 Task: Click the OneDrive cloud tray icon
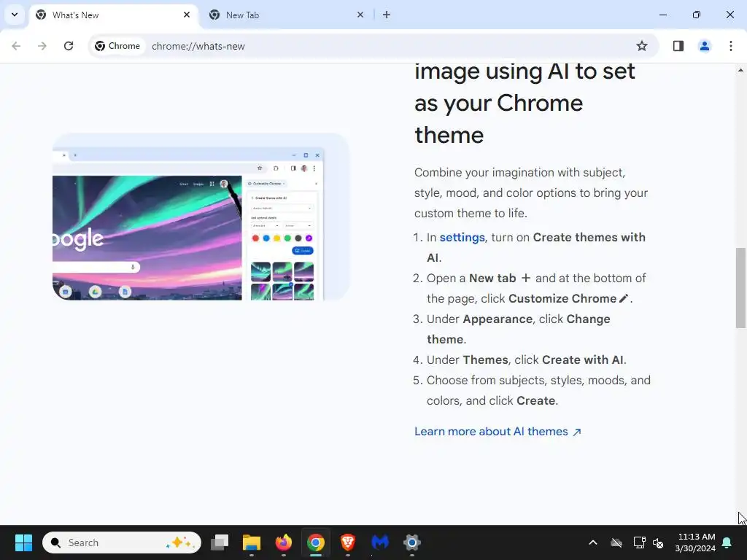tap(616, 542)
